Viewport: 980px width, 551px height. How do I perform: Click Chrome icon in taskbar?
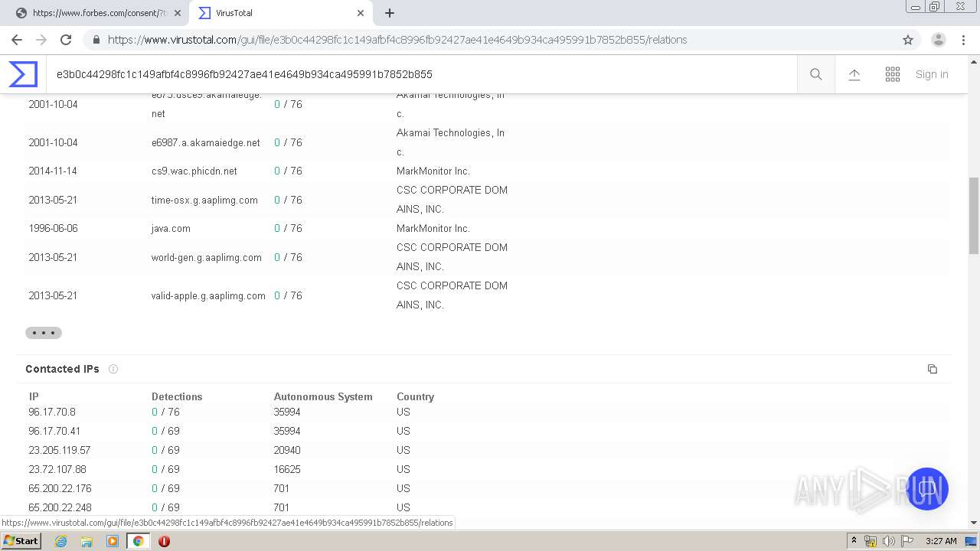tap(138, 541)
